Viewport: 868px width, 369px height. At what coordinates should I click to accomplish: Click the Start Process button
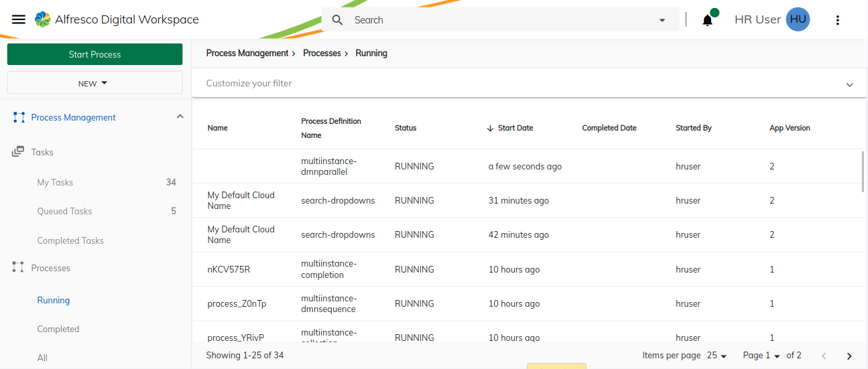pyautogui.click(x=95, y=54)
